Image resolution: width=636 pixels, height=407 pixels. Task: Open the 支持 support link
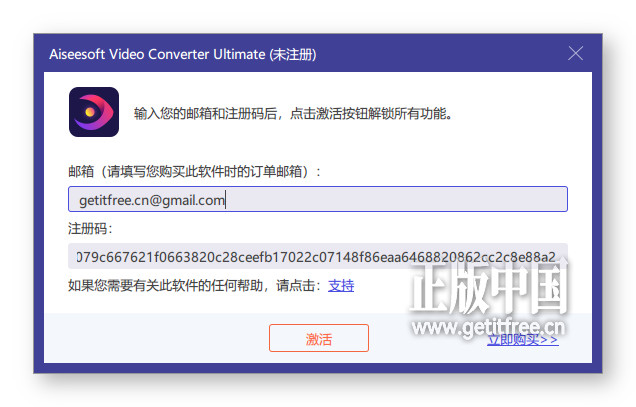pyautogui.click(x=341, y=286)
